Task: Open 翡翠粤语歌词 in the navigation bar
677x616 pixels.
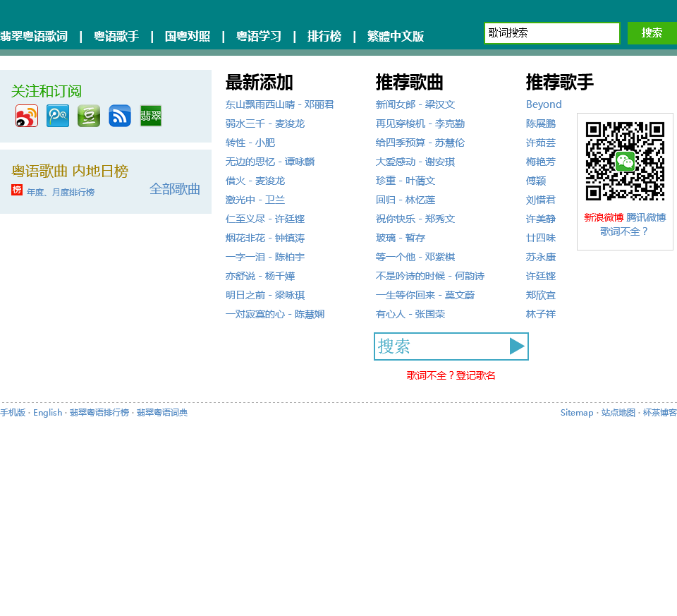Action: 34,36
